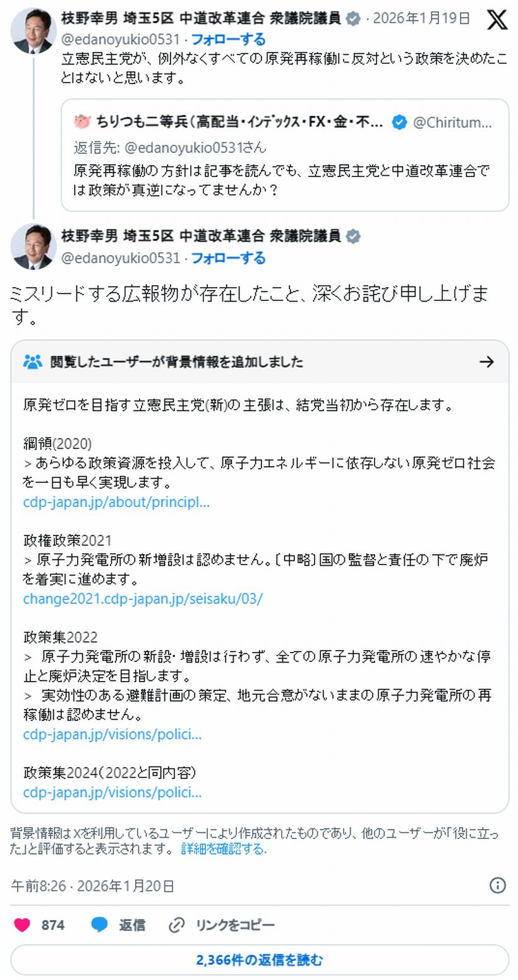Follow account from the top post
This screenshot has width=518, height=980.
228,40
